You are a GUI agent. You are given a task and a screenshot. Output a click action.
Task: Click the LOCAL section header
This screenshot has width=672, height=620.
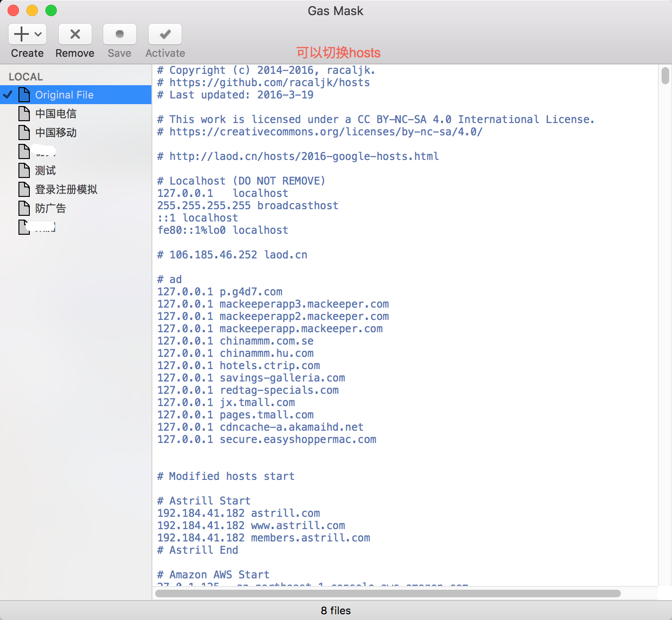(26, 77)
